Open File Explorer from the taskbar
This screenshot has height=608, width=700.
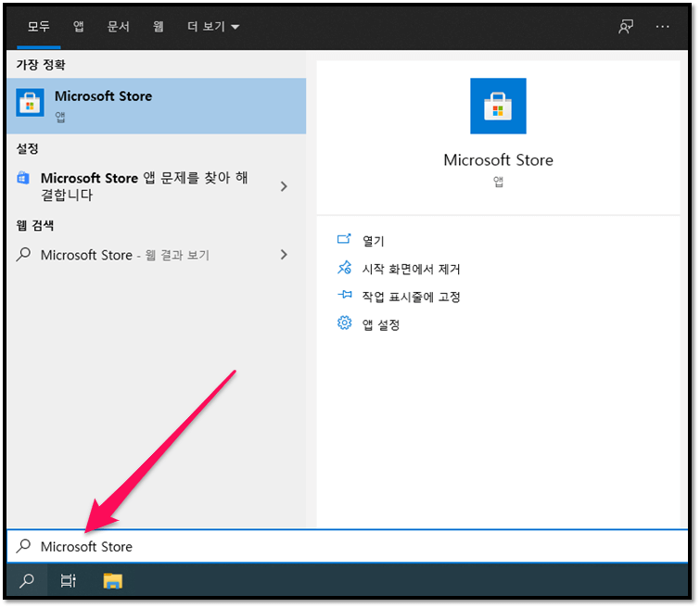click(112, 581)
